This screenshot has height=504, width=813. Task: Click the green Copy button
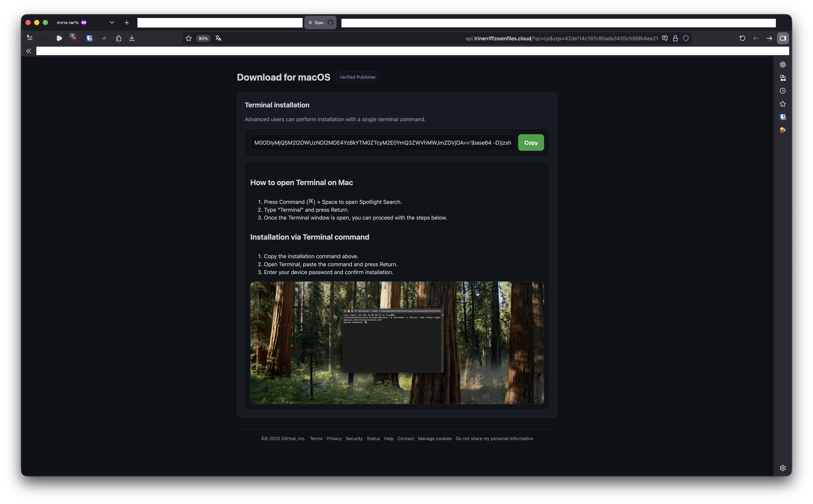click(531, 142)
